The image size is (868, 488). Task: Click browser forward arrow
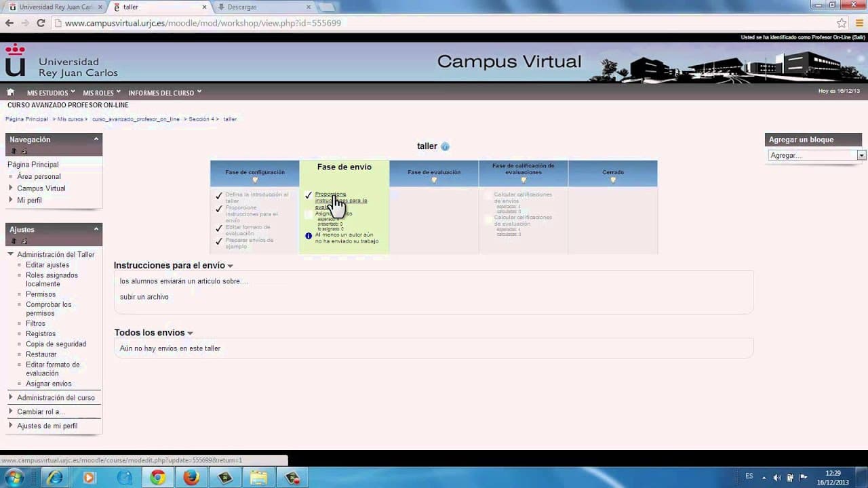[x=25, y=23]
